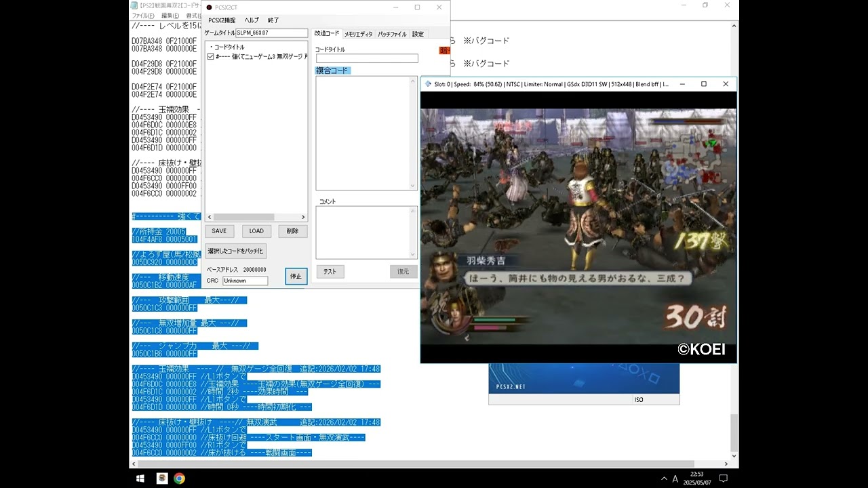Screen dimensions: 868x488
Task: Open the Windows Start menu
Action: point(140,479)
